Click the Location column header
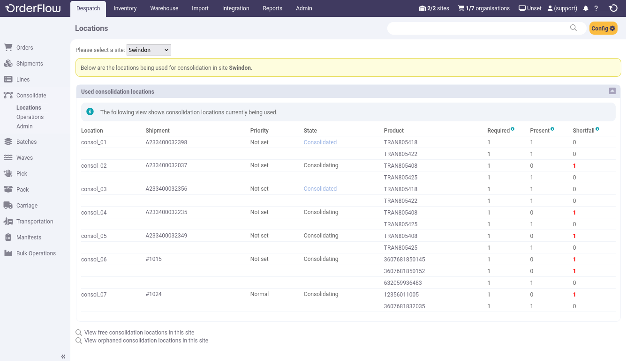 pyautogui.click(x=92, y=131)
